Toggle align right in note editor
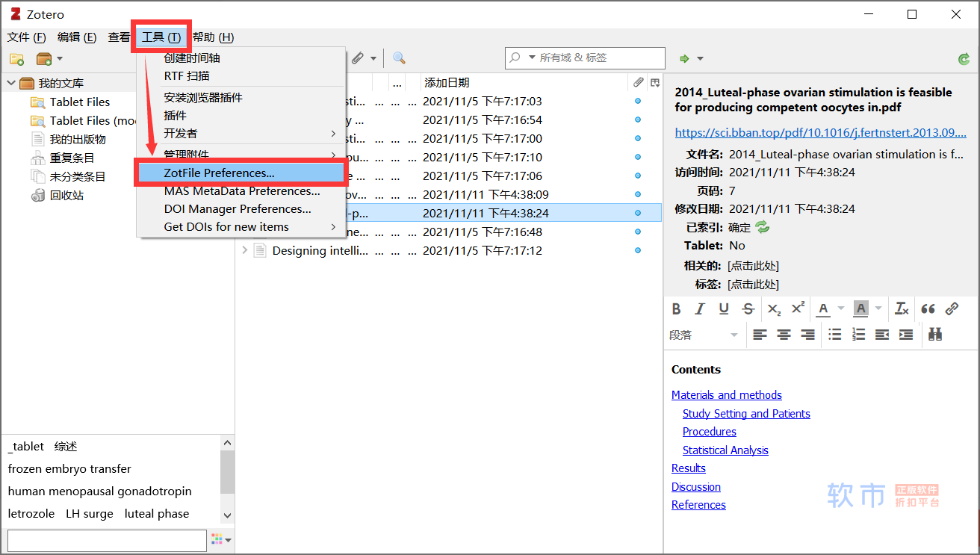 tap(807, 335)
